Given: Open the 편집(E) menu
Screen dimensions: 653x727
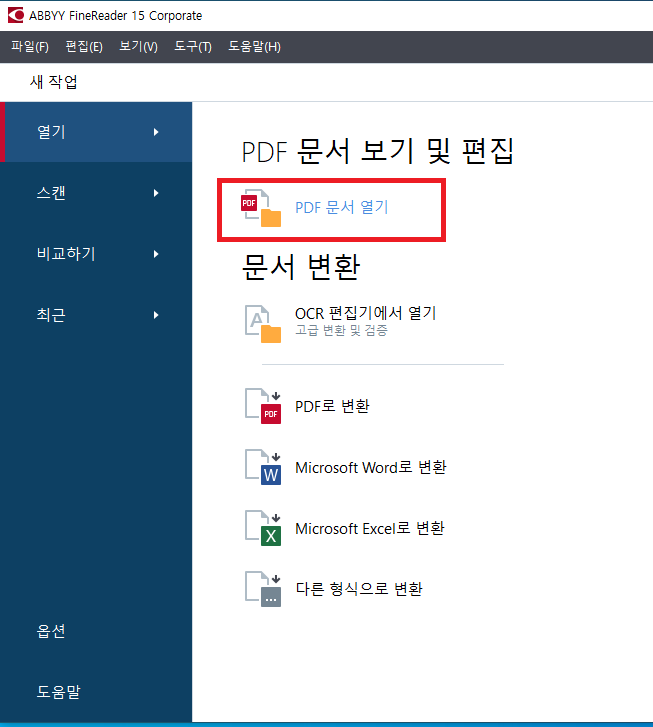Looking at the screenshot, I should click(84, 47).
